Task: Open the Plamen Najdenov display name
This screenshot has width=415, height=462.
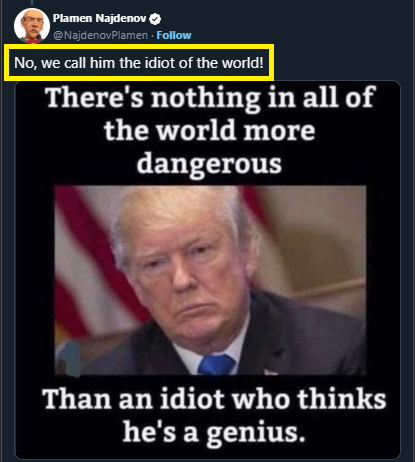Action: click(99, 18)
